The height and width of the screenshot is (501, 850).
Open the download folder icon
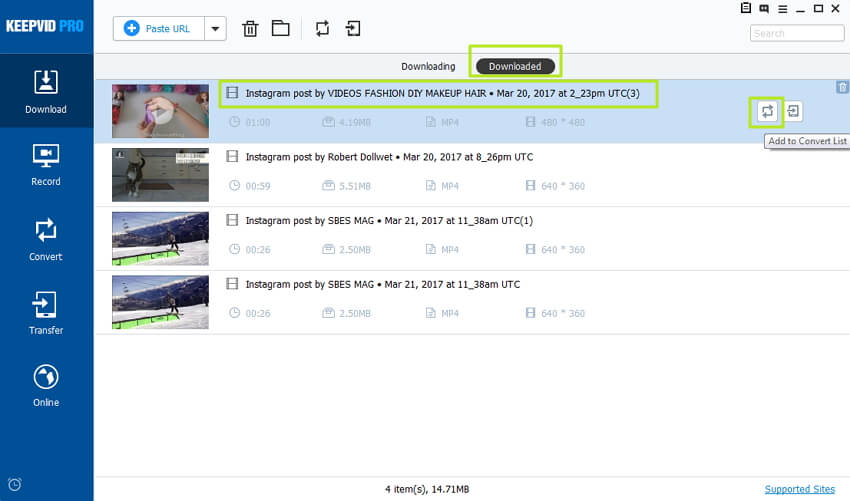pos(280,28)
